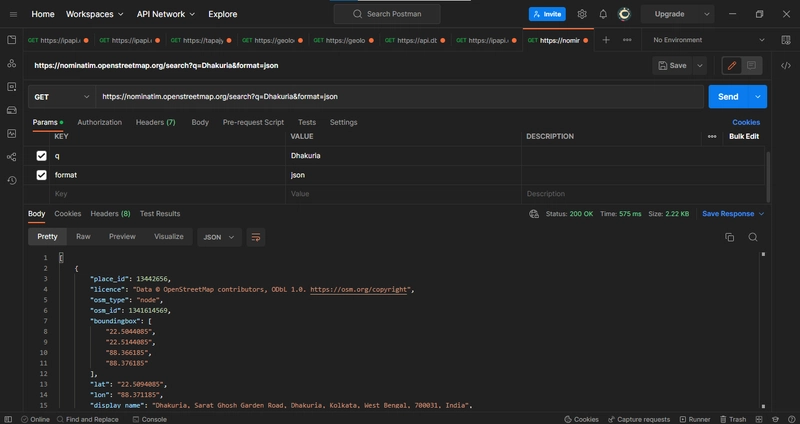Open the Save Response dropdown

(x=733, y=214)
